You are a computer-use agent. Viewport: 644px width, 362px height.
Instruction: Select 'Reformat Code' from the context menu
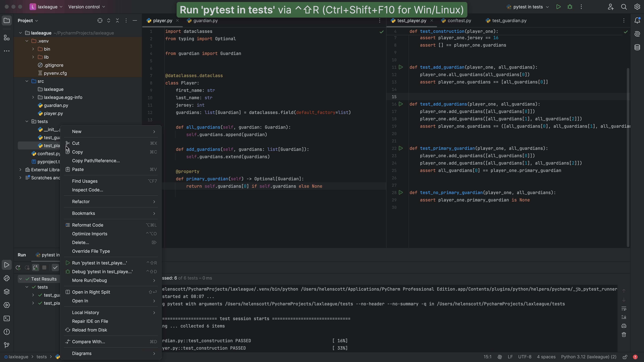(87, 225)
